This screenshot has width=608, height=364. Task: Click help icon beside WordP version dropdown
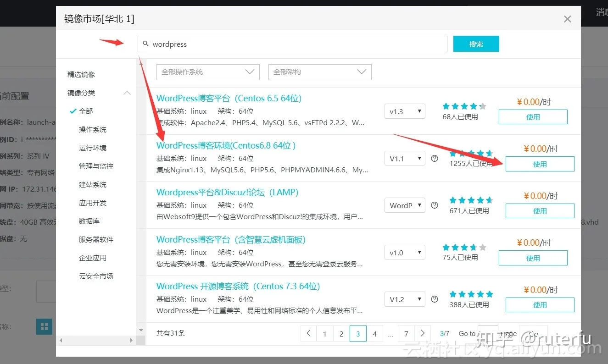(435, 205)
